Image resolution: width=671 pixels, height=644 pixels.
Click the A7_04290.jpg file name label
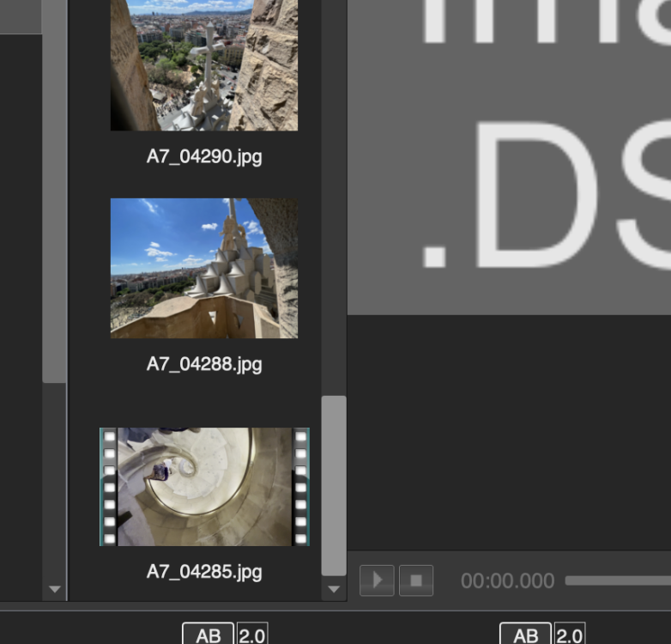[204, 156]
